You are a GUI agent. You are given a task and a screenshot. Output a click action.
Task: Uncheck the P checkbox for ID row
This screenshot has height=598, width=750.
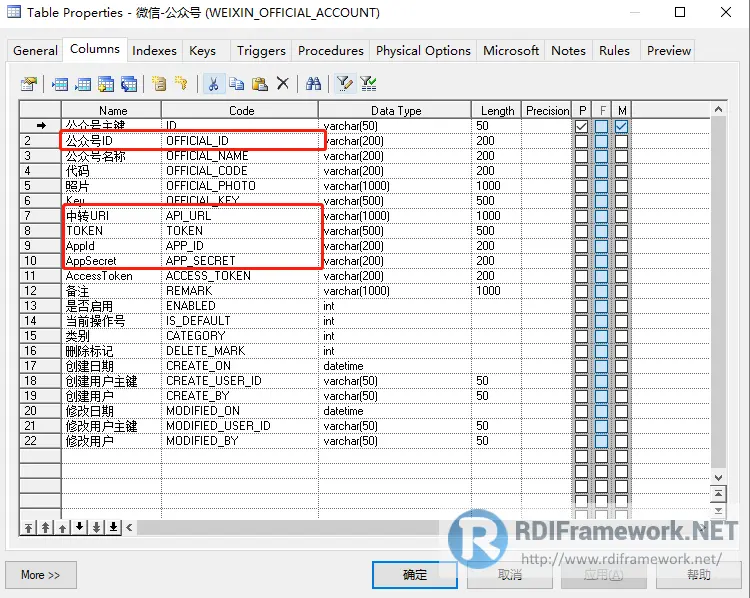[x=581, y=126]
